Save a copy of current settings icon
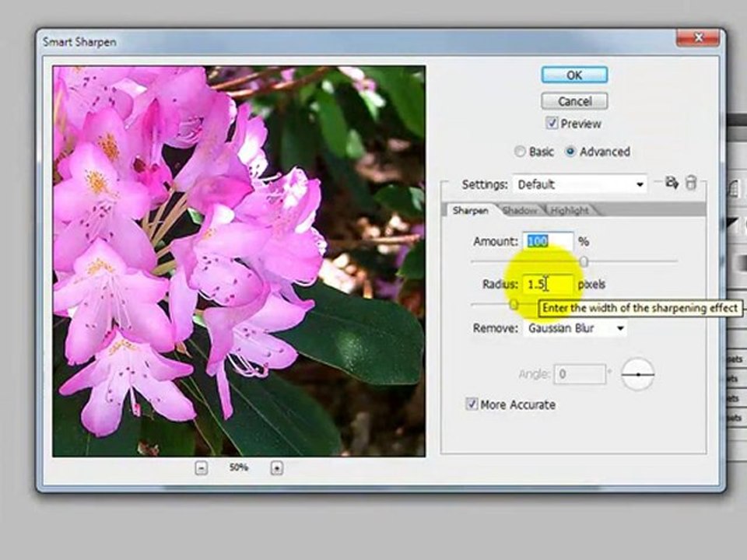Screen dimensions: 747x560 tap(672, 182)
